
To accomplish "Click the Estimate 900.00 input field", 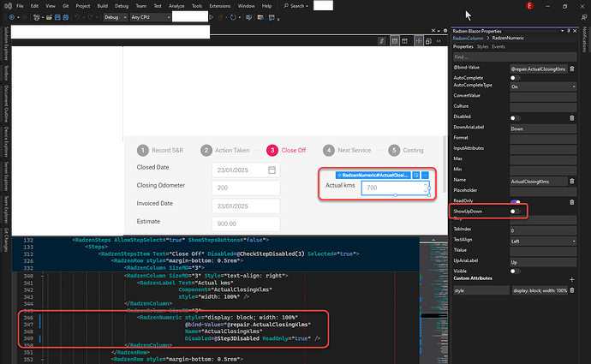I will (x=246, y=224).
